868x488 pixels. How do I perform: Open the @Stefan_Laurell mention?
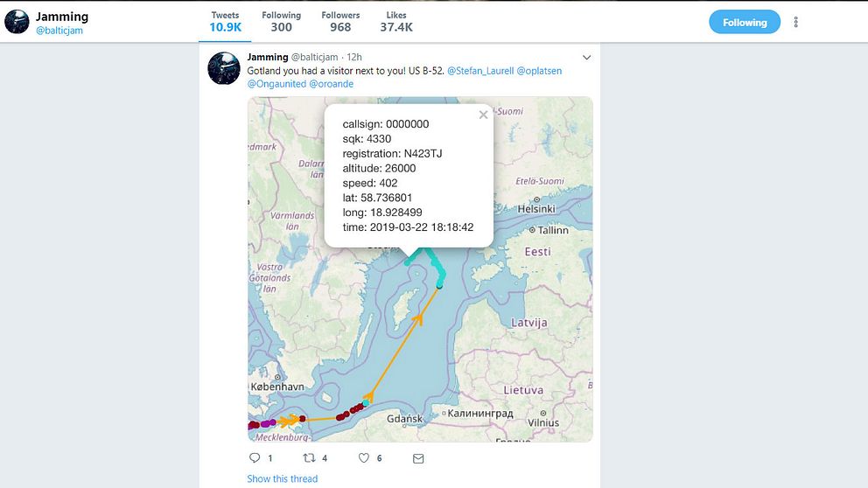(x=480, y=69)
